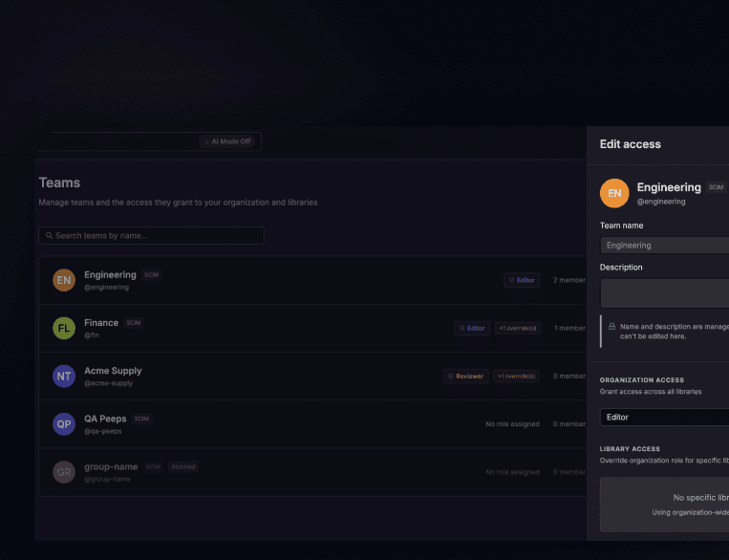Click the Edit access panel heading
The height and width of the screenshot is (560, 729).
630,144
